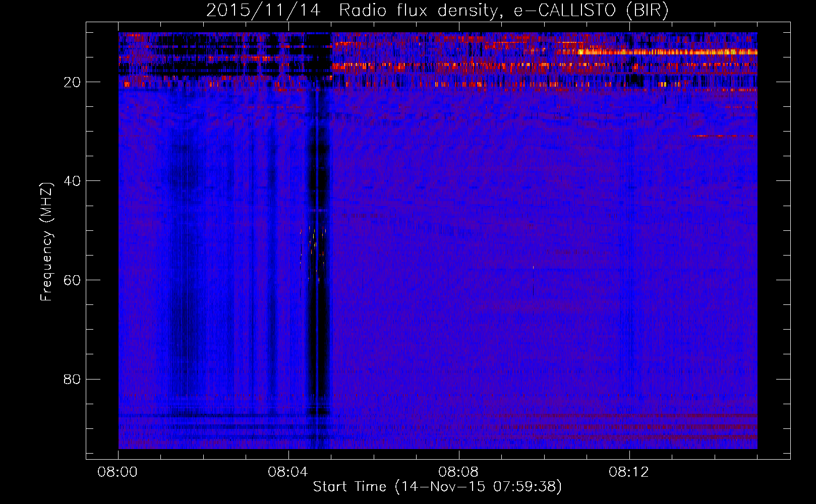This screenshot has width=816, height=504.
Task: Click the 60 MHz frequency tick label
Action: tap(73, 280)
